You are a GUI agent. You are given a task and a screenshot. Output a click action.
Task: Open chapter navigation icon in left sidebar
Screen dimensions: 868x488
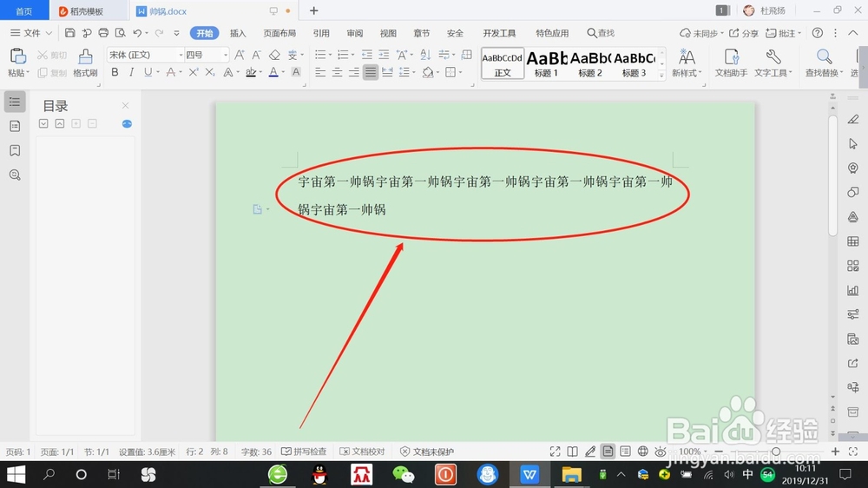click(15, 126)
